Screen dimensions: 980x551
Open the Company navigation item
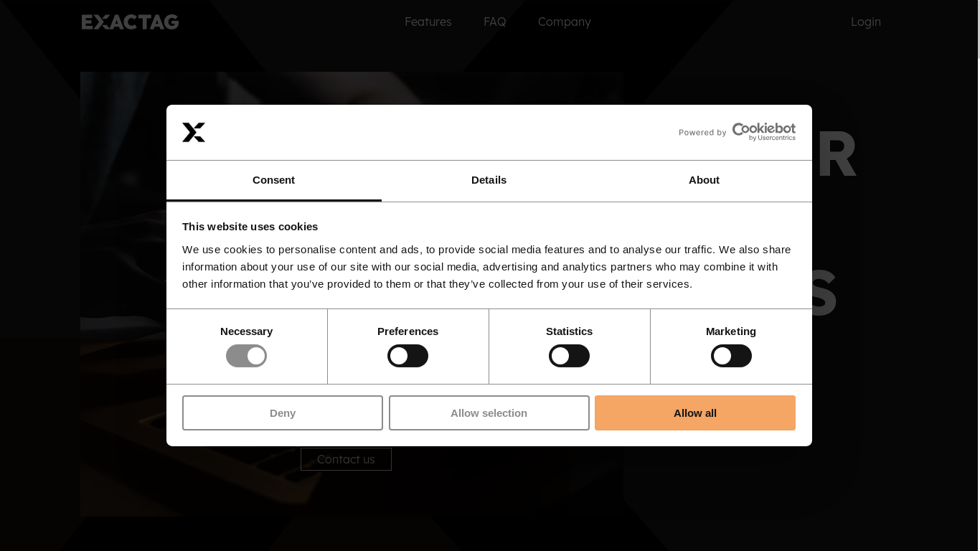(565, 22)
